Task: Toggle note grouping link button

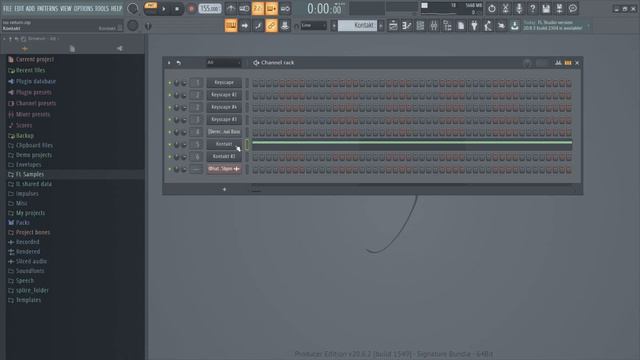Action: 271,26
